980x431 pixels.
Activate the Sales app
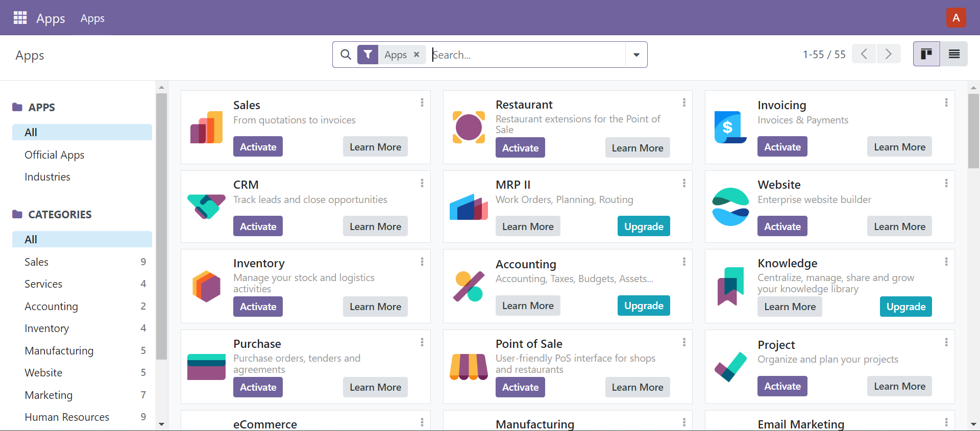click(x=258, y=146)
